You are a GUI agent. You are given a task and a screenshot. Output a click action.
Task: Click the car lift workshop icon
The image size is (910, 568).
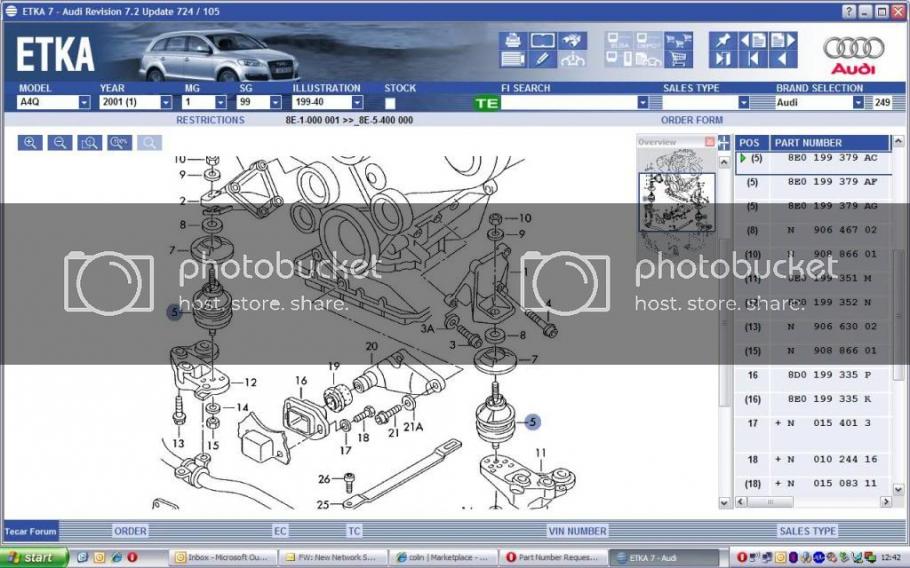pos(572,59)
